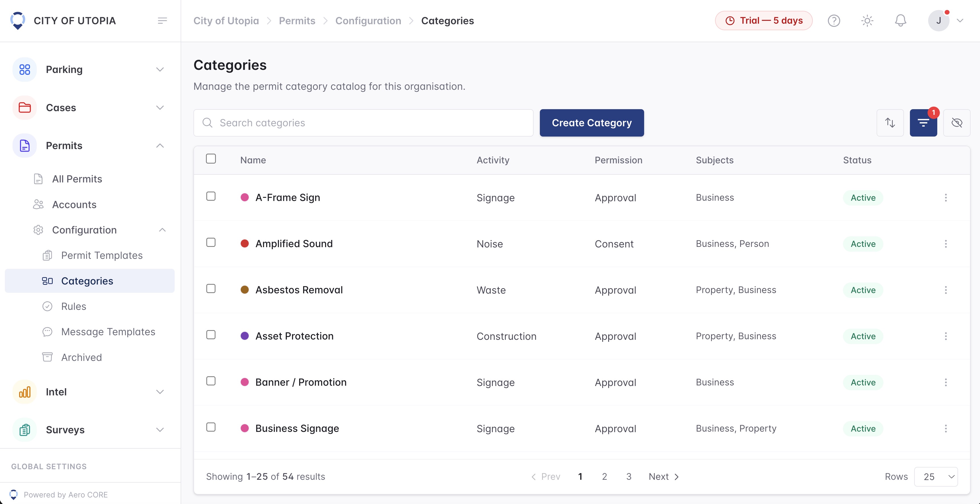The height and width of the screenshot is (504, 980).
Task: Click the City of Utopia breadcrumb
Action: (226, 21)
